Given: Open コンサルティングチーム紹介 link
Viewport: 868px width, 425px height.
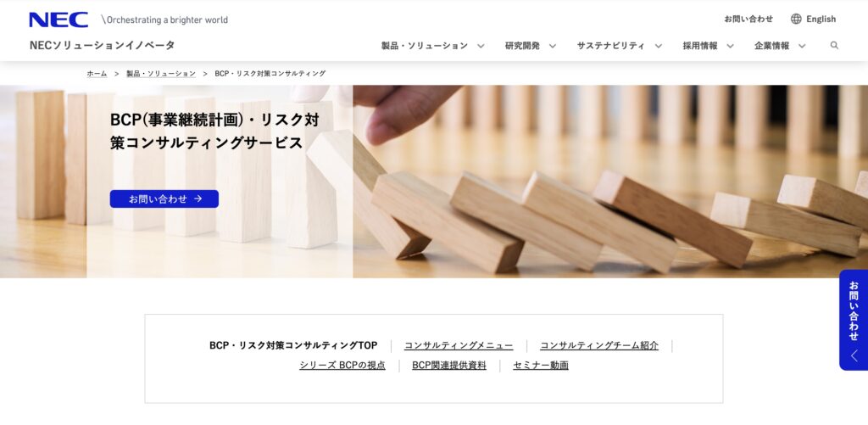Looking at the screenshot, I should pos(599,345).
